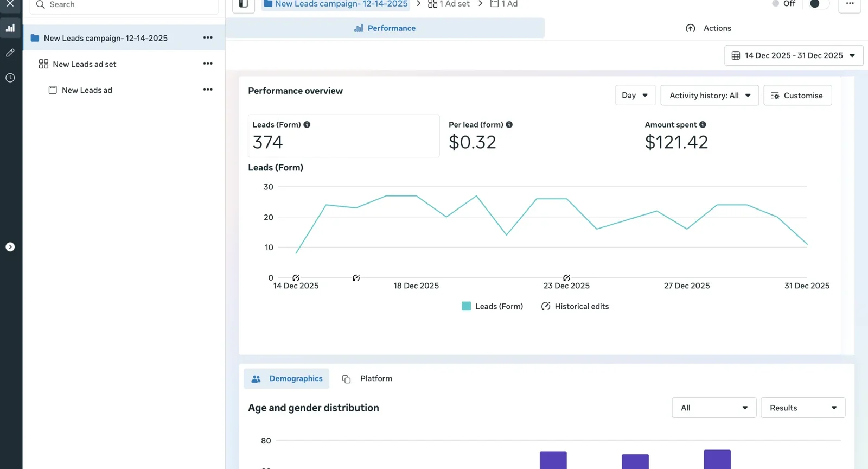Open the clock history icon in sidebar
The image size is (868, 469).
10,78
